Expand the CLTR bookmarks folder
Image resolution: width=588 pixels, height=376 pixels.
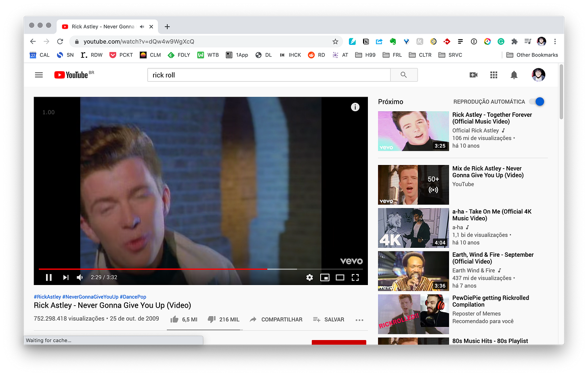(x=420, y=55)
